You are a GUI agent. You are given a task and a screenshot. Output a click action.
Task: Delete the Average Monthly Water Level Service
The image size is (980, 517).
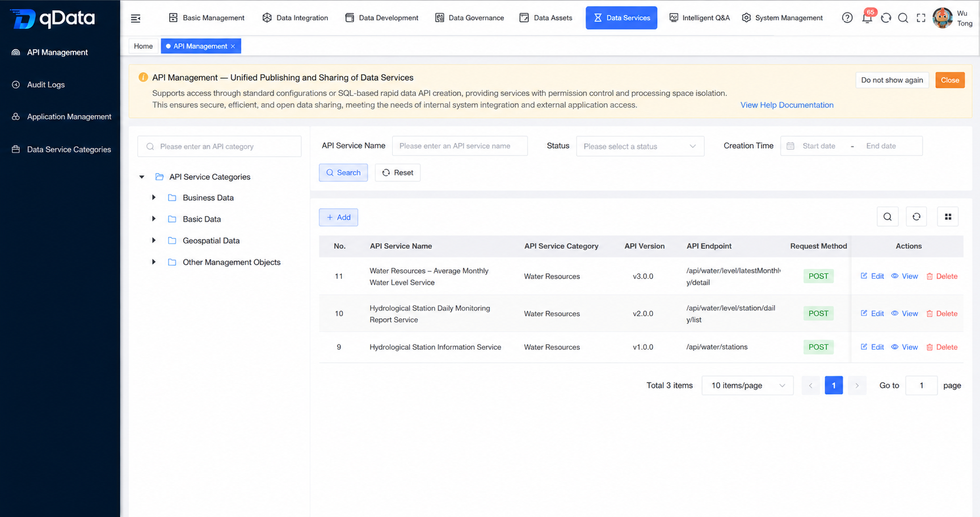[x=942, y=276]
